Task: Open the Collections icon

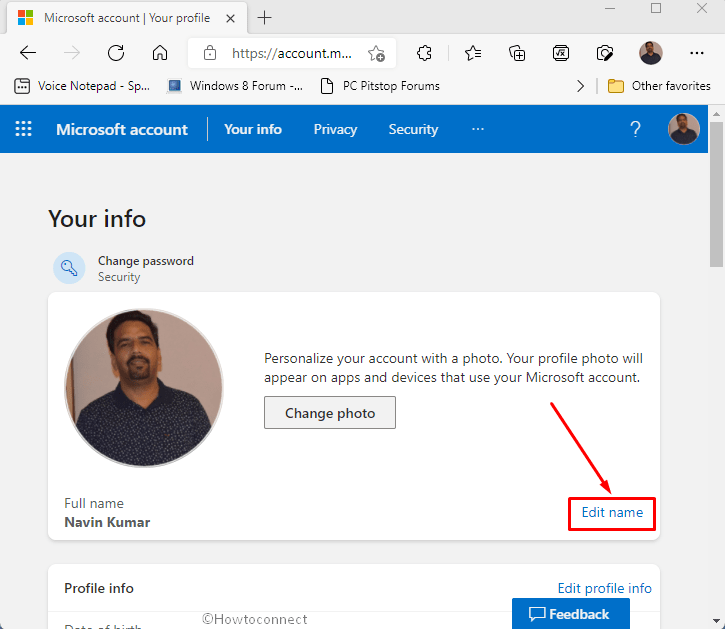Action: pyautogui.click(x=517, y=53)
